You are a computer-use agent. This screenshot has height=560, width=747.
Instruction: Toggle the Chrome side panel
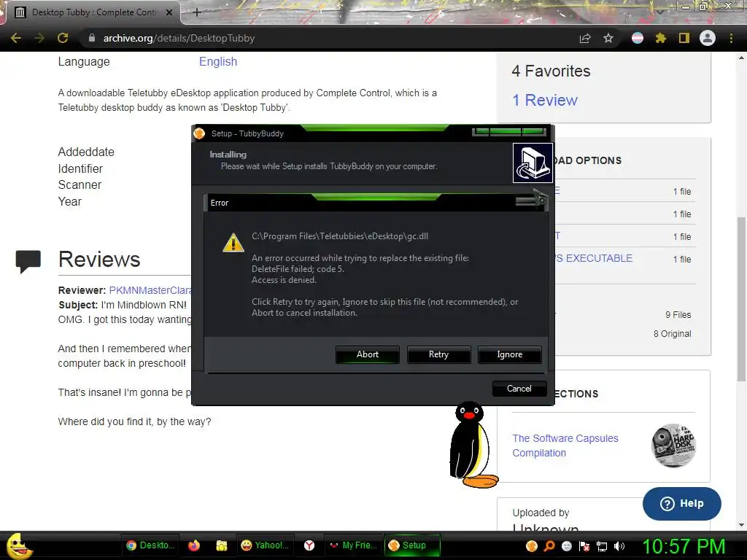click(x=684, y=38)
